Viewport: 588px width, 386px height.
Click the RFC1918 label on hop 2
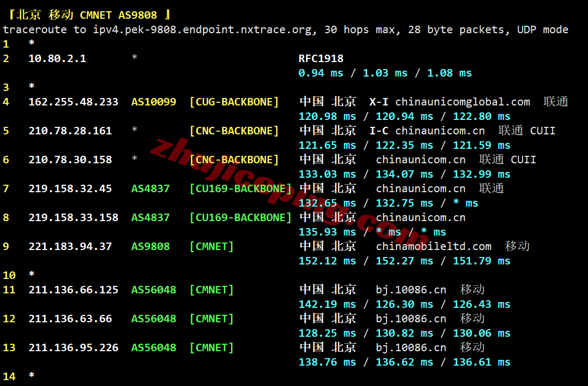click(321, 58)
